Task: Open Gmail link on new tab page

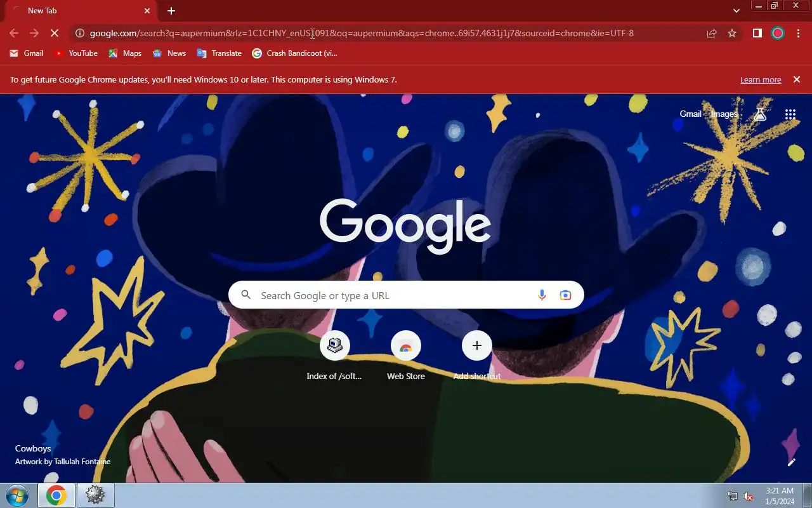Action: (690, 114)
